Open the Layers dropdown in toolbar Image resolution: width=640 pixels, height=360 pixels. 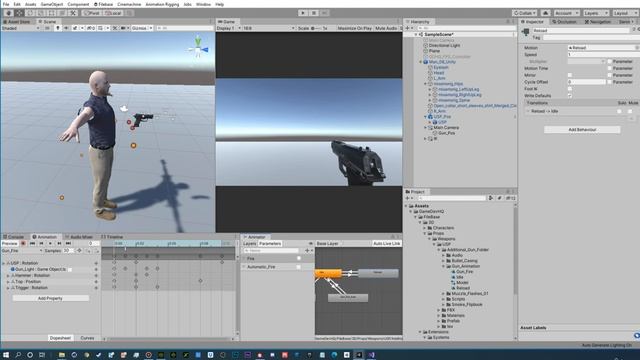coord(596,13)
